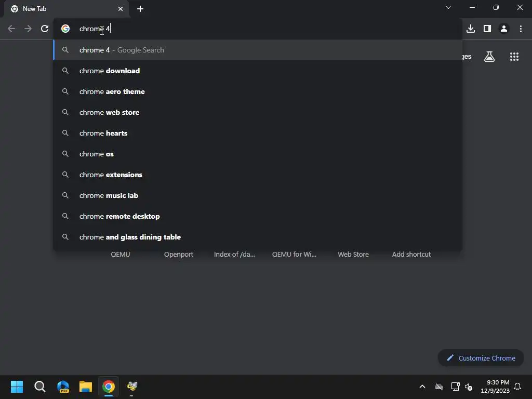Go forward with the forward arrow

28,29
